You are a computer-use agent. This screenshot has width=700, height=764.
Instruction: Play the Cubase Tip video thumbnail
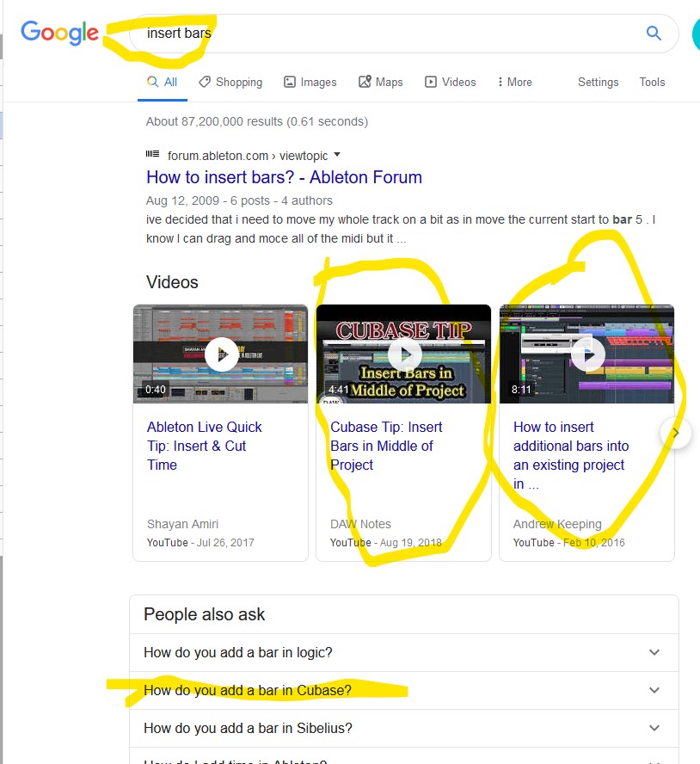click(404, 354)
